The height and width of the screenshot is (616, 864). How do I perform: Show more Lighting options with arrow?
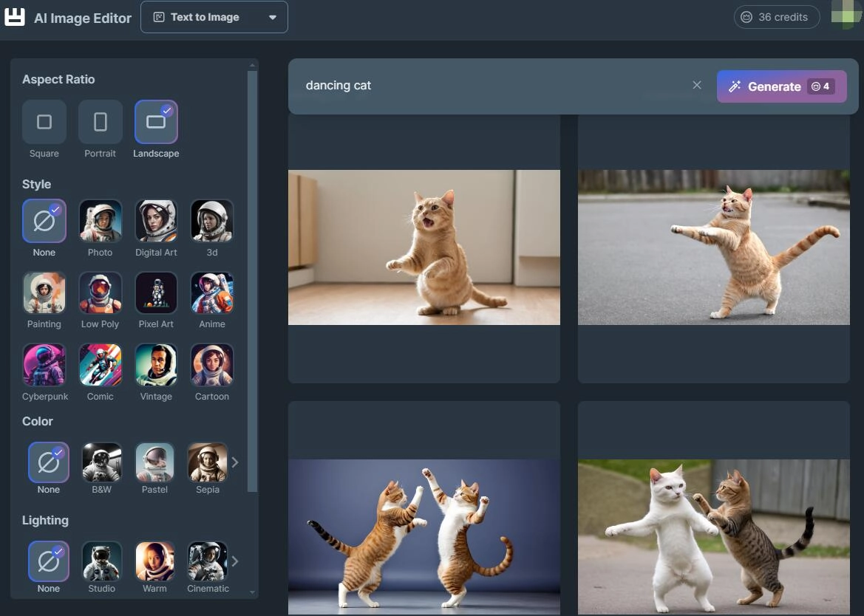235,561
